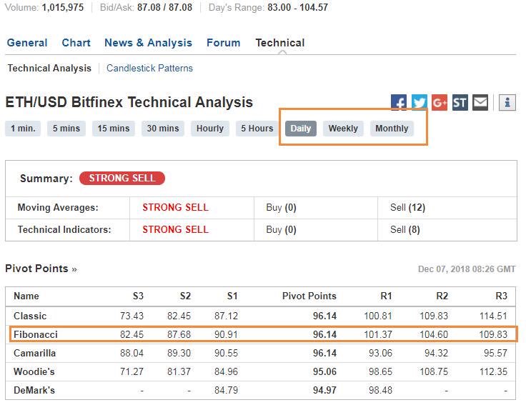Switch to the 5 Hours timeframe

(x=257, y=129)
